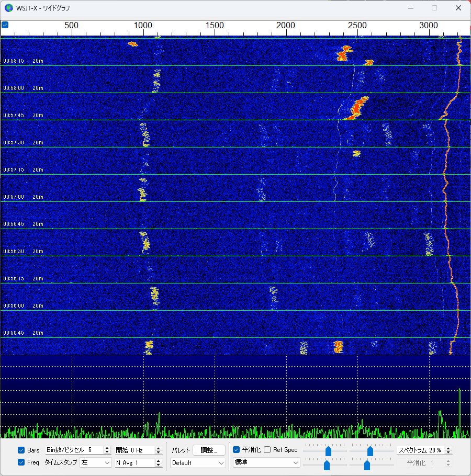Increase the Bin数/ピクセル value using its up arrow
Screen dimensions: 471x476
[x=107, y=448]
